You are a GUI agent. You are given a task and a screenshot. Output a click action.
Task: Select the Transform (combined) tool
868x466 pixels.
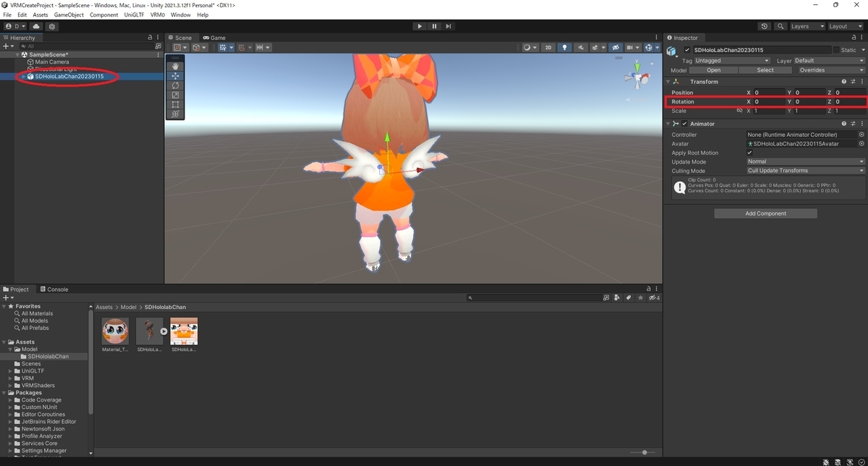click(x=175, y=114)
